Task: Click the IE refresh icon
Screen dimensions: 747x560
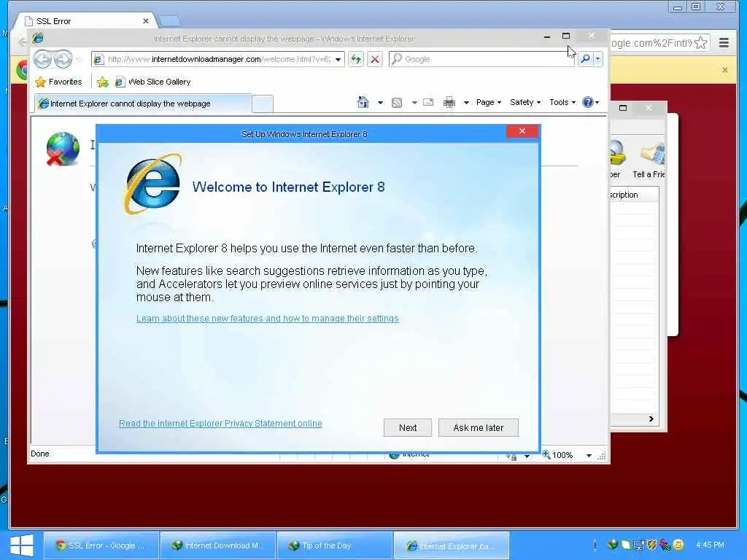Action: [356, 59]
